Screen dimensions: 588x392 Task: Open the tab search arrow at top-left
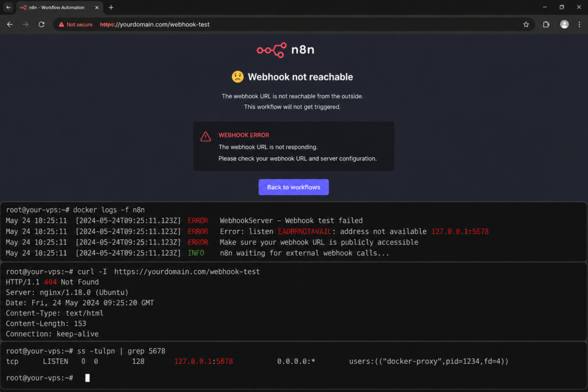[8, 7]
